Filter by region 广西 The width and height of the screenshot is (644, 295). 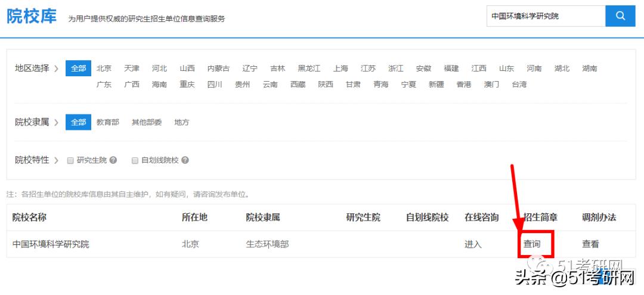pyautogui.click(x=132, y=84)
